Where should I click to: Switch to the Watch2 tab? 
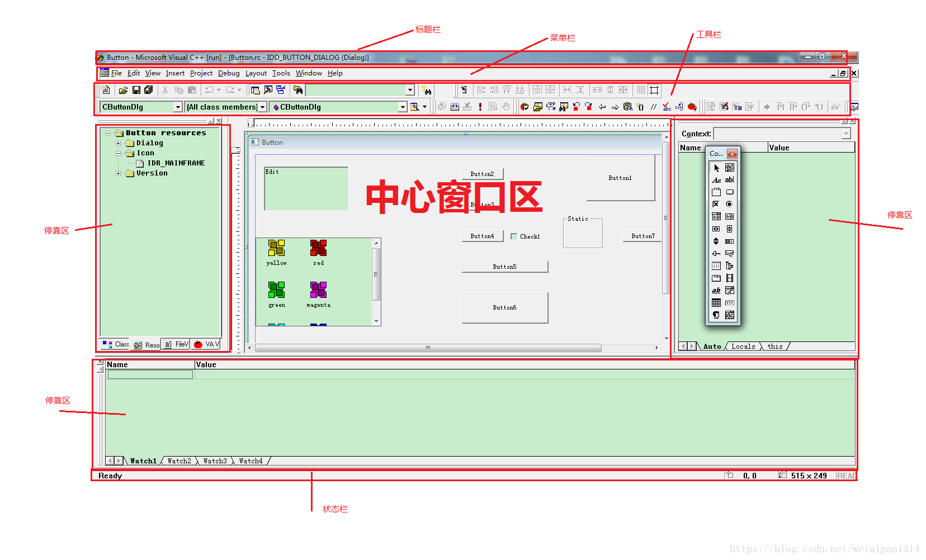click(x=179, y=461)
